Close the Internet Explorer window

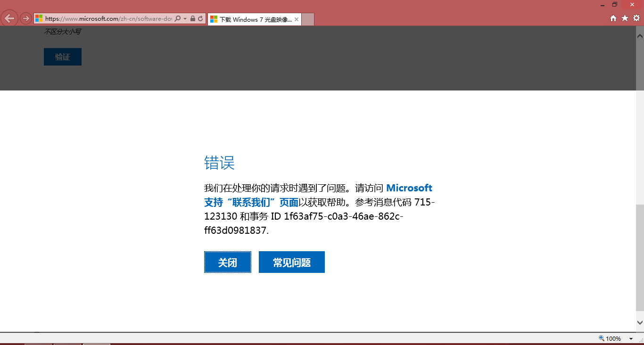(x=632, y=5)
